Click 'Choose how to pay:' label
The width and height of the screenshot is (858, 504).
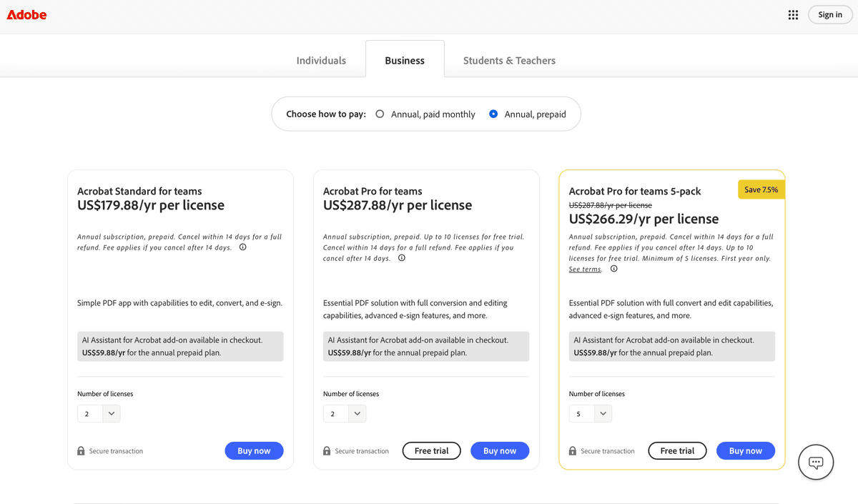[x=326, y=114]
